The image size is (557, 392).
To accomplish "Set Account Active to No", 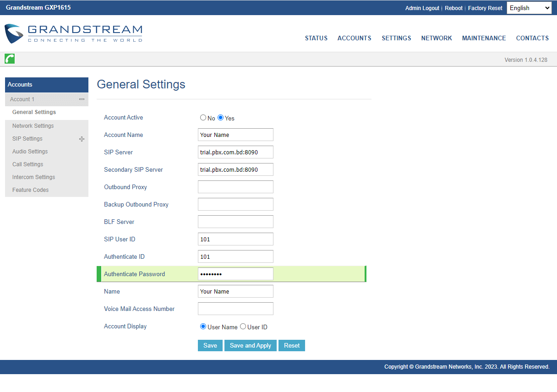I will click(x=203, y=117).
